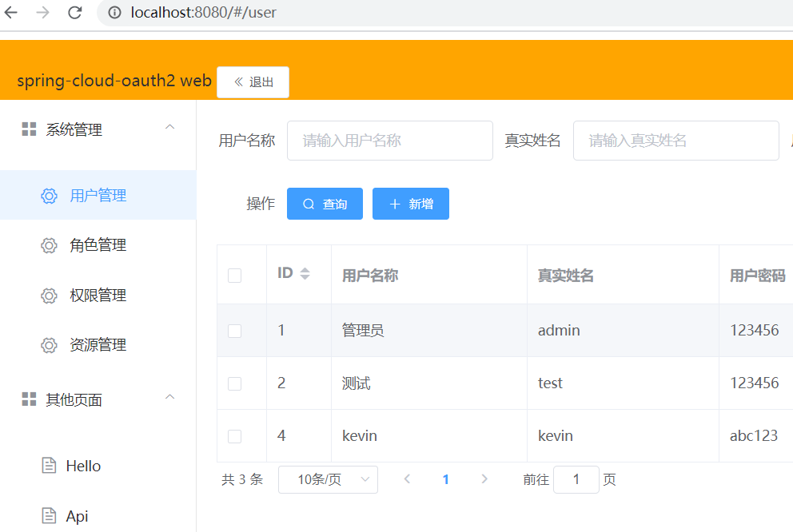Toggle the select-all checkbox in table header

pyautogui.click(x=235, y=276)
